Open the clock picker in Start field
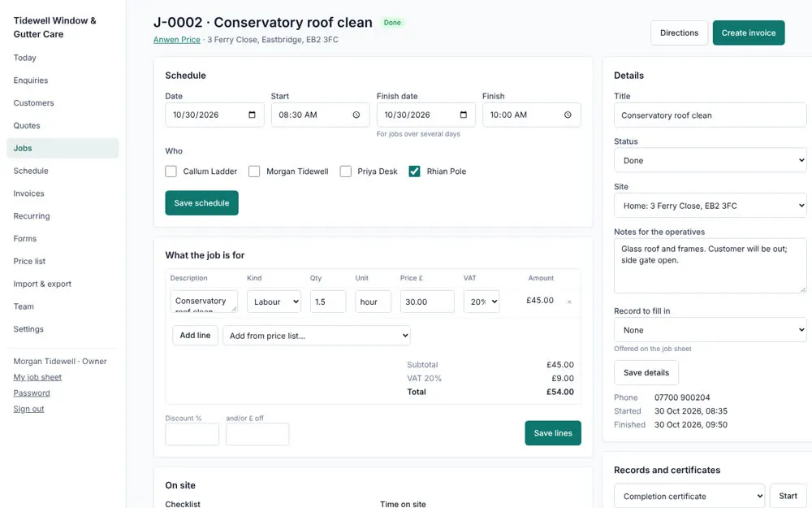The image size is (812, 508). pyautogui.click(x=356, y=115)
